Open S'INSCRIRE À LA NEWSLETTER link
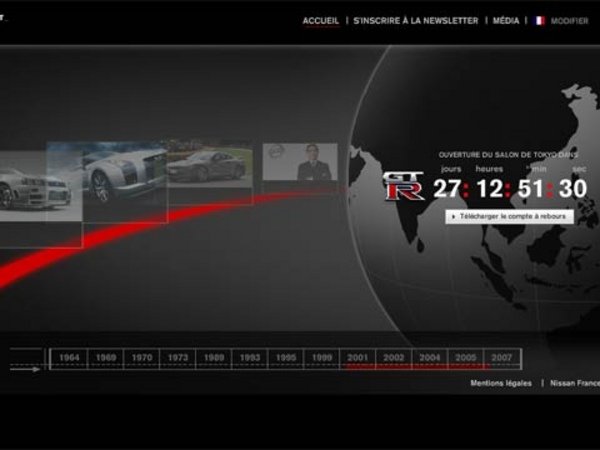Viewport: 600px width, 450px height. coord(416,21)
